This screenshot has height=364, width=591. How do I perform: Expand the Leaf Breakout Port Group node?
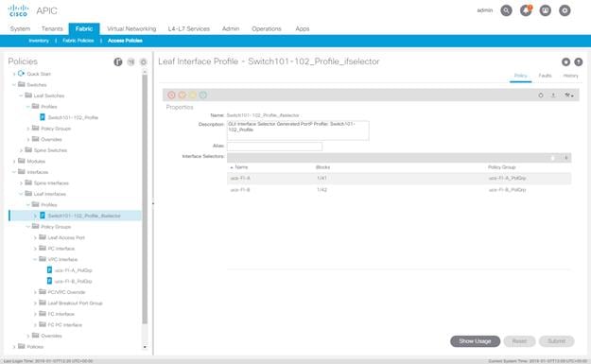click(35, 303)
